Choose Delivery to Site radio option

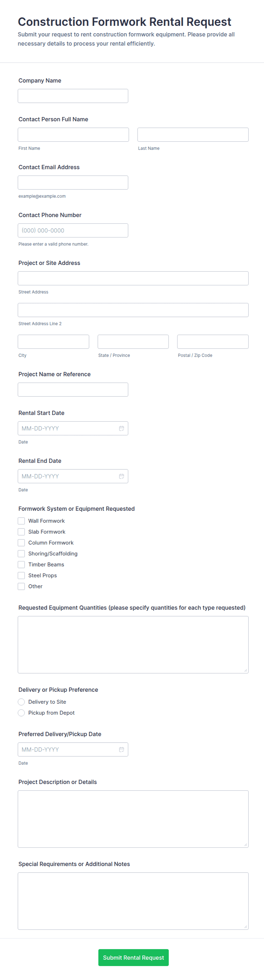point(21,702)
